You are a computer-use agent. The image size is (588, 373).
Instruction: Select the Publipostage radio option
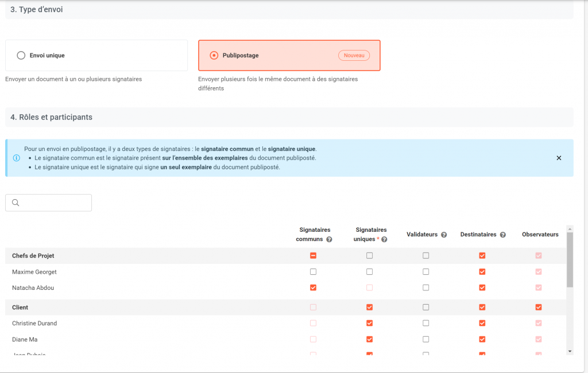214,56
